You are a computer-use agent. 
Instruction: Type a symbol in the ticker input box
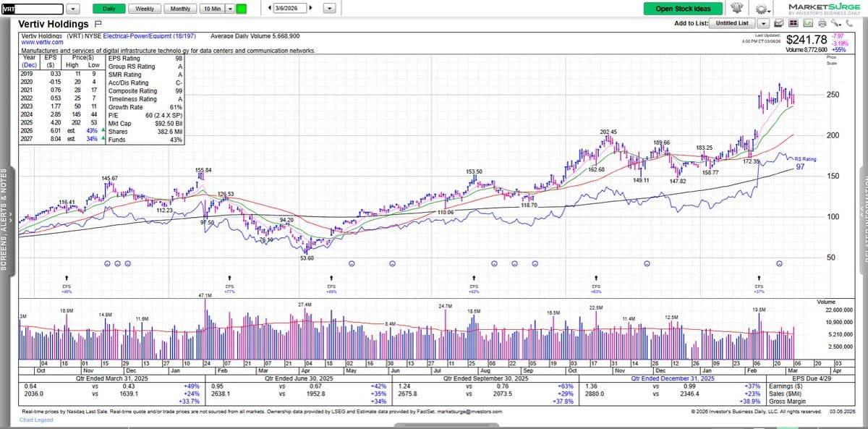click(33, 9)
